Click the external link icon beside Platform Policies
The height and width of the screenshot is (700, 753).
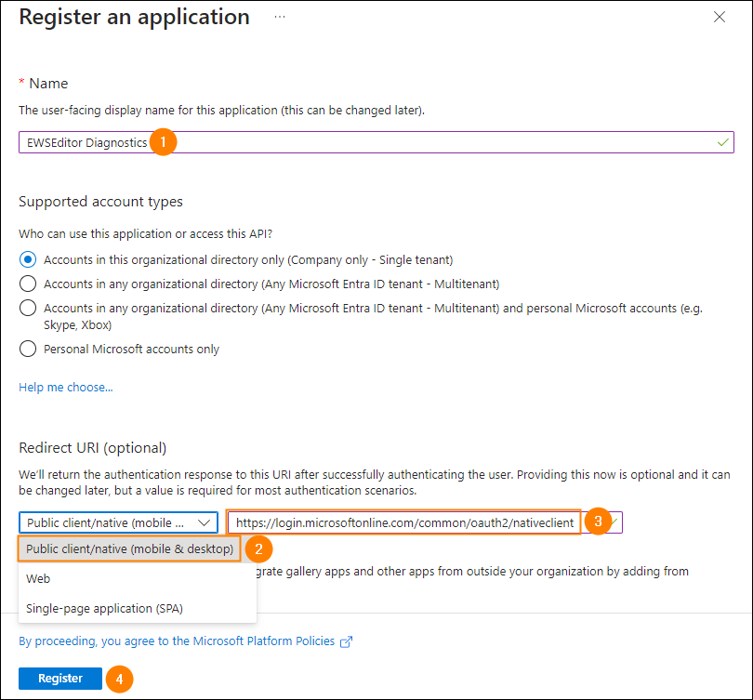pos(346,642)
